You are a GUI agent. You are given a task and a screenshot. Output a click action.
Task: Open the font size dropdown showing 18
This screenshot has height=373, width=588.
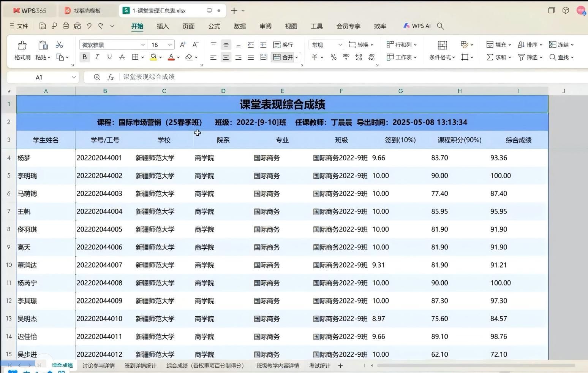pyautogui.click(x=170, y=45)
